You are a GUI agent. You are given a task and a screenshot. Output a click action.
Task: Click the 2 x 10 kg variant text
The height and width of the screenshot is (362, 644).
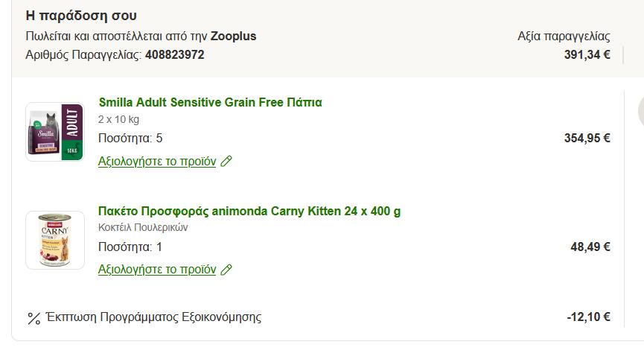(118, 119)
